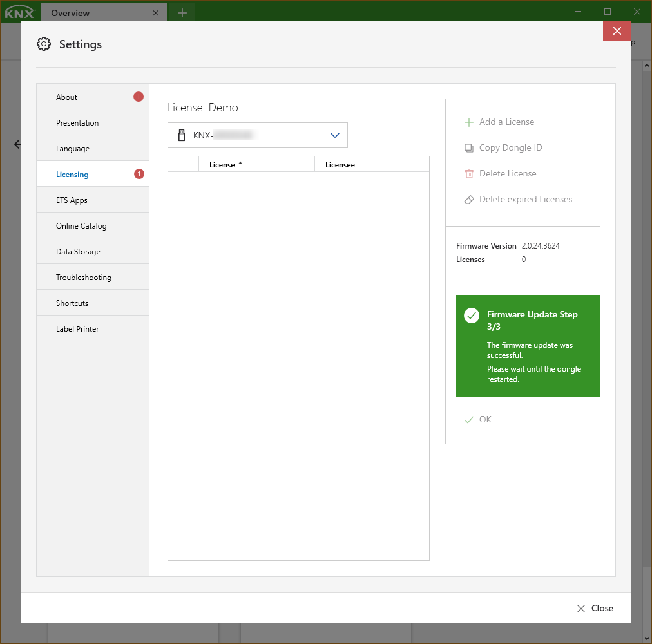
Task: Click the License sort arrow indicator
Action: tap(240, 164)
